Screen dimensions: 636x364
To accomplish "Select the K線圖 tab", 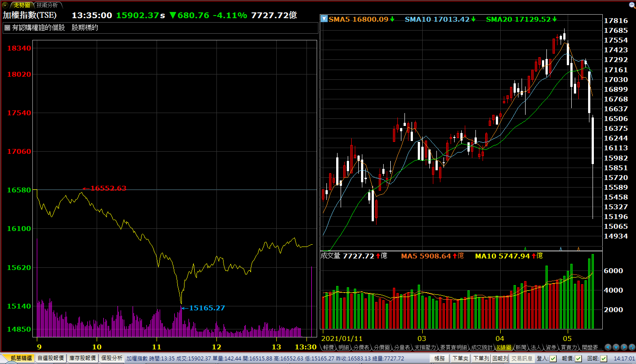I will click(504, 348).
